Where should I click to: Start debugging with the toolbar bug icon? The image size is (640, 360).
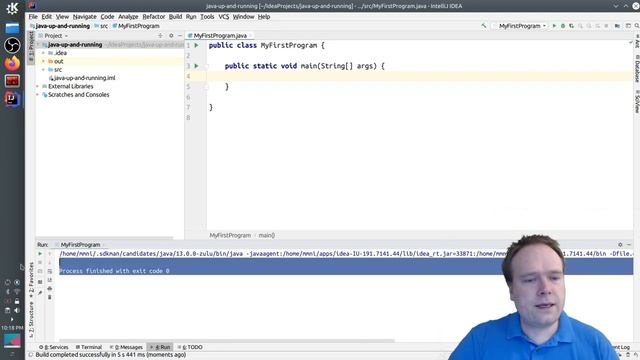[x=563, y=26]
